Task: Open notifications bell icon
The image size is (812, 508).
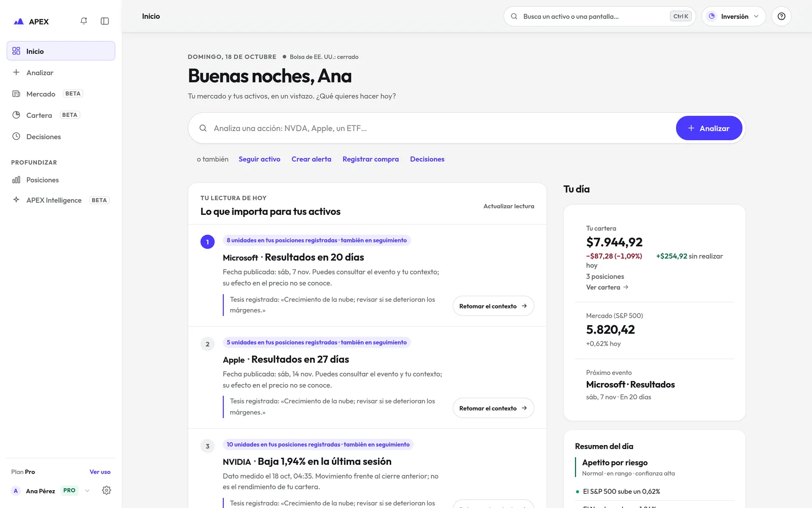Action: [x=84, y=21]
